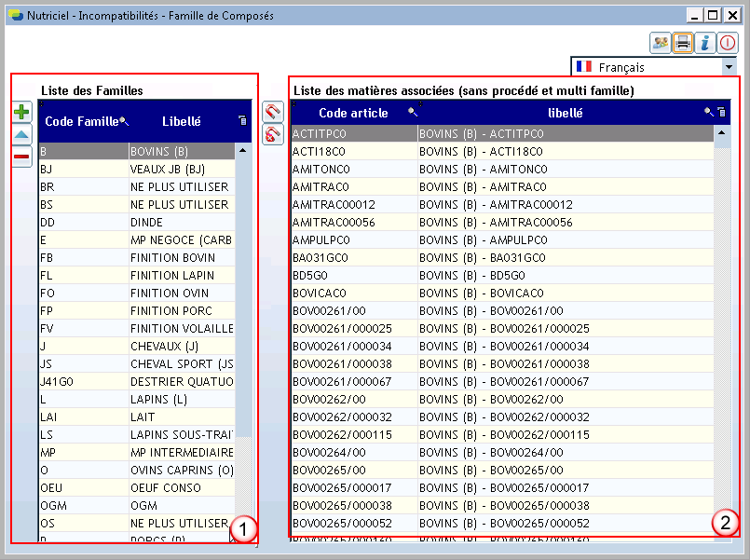
Task: Select article code ACTI18C0
Action: point(319,151)
